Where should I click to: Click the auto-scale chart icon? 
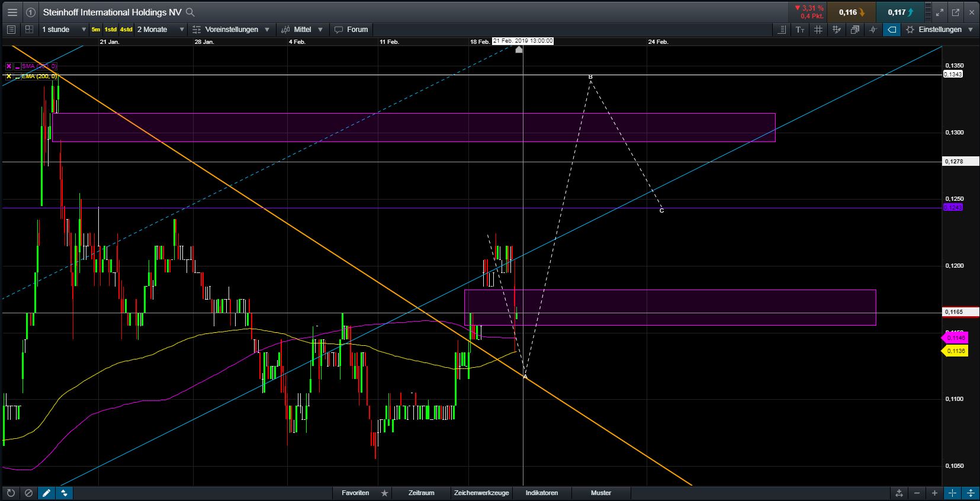coord(899,493)
